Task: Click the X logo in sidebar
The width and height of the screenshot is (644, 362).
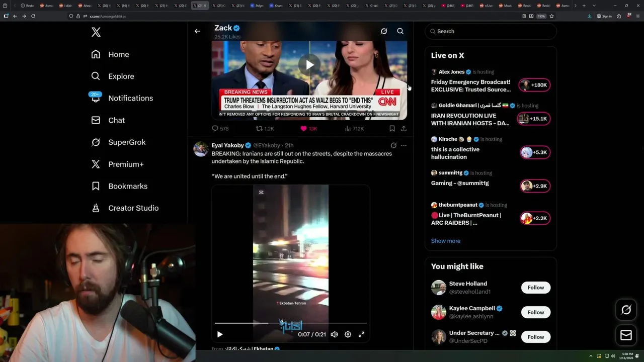Action: tap(96, 32)
